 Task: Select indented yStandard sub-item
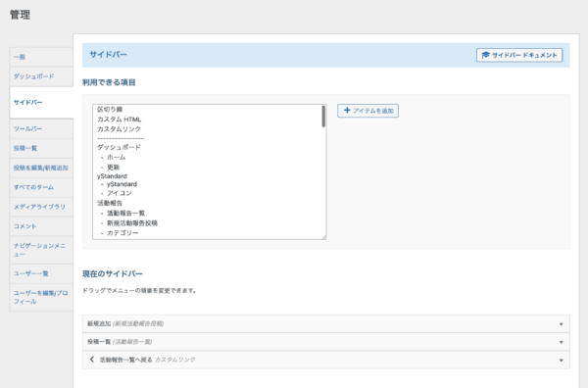pos(122,184)
